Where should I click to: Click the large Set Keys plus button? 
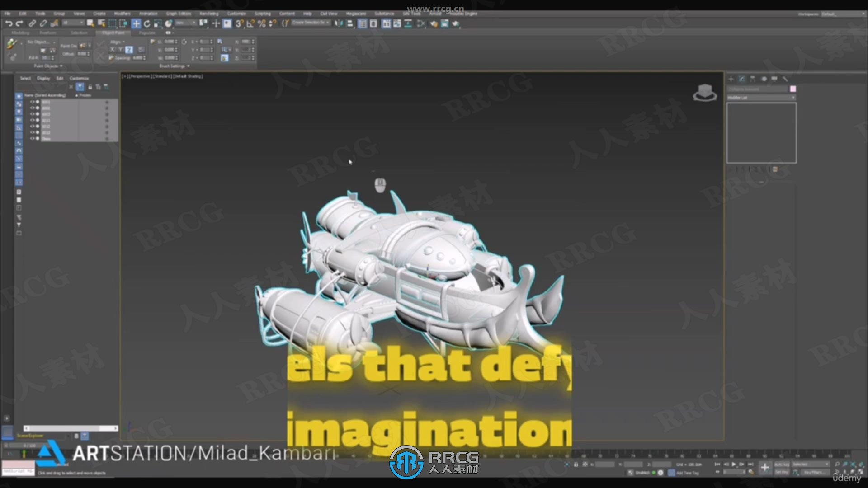764,468
